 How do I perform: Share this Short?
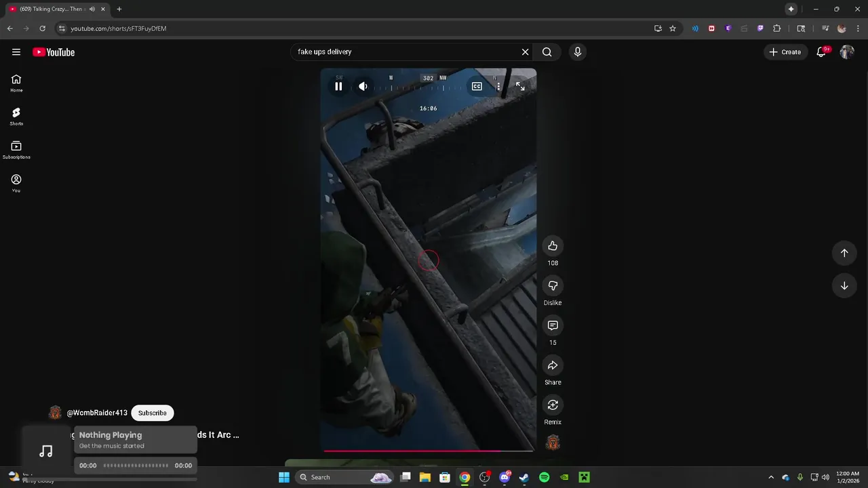coord(553,365)
